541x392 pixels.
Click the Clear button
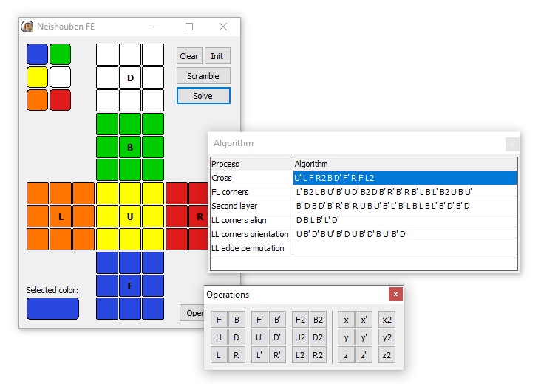(189, 56)
